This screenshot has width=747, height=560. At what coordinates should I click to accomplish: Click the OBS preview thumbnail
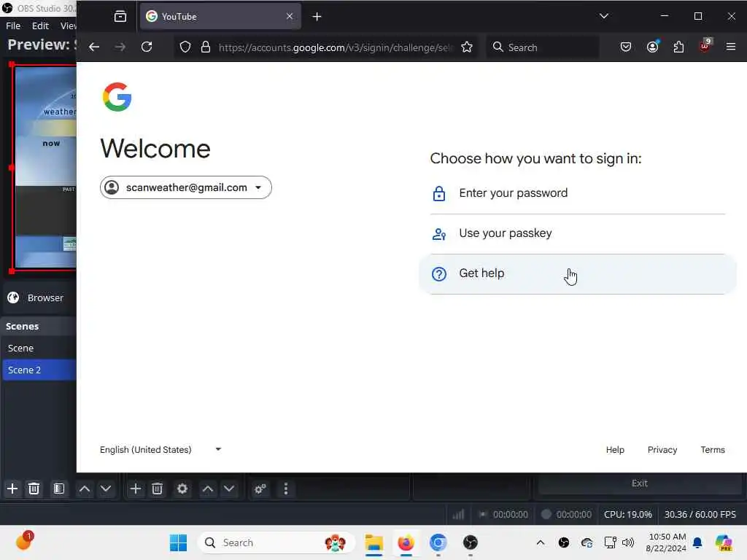click(45, 167)
